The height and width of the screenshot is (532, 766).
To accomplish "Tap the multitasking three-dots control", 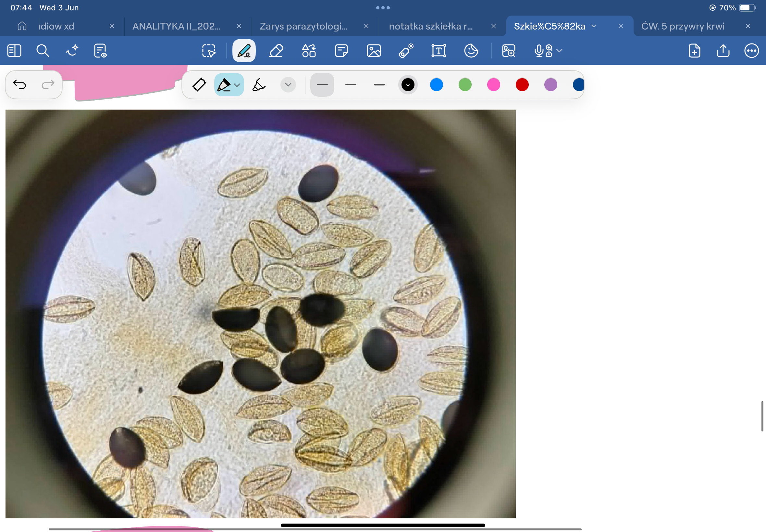I will coord(383,8).
